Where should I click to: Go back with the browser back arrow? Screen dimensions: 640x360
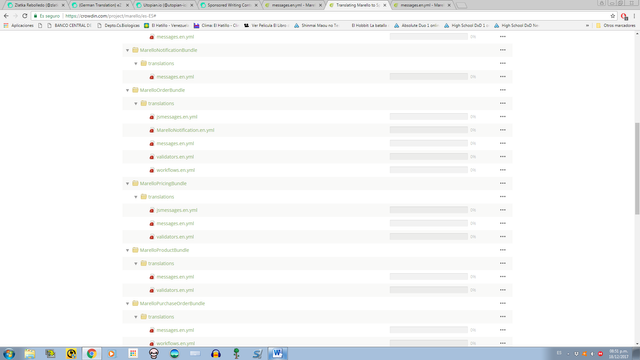[6, 16]
